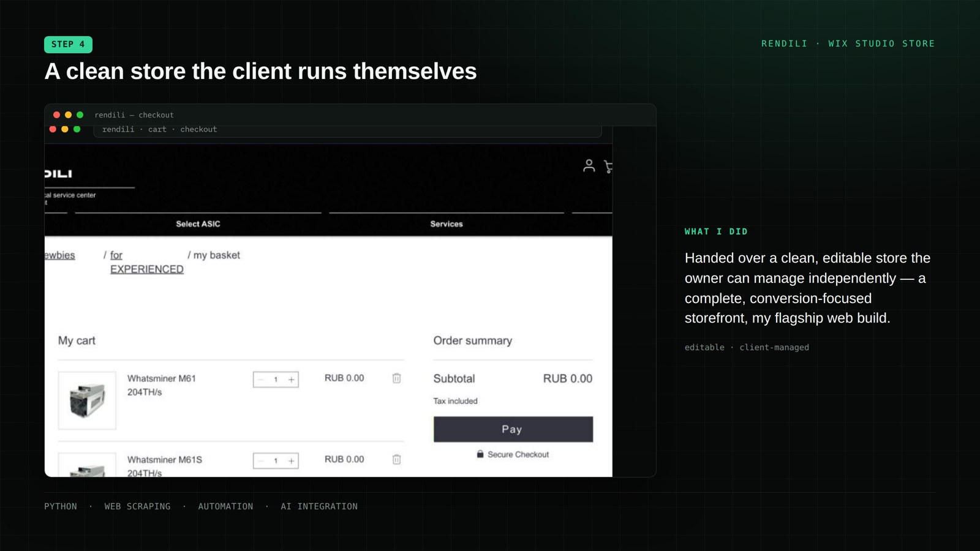Remove Whatsminer M61S using trash icon
The width and height of the screenshot is (980, 551).
396,459
